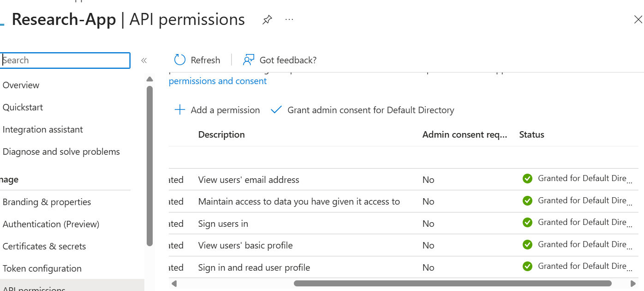The image size is (644, 291).
Task: Click the right arrow of horizontal scrollbar
Action: pos(633,283)
